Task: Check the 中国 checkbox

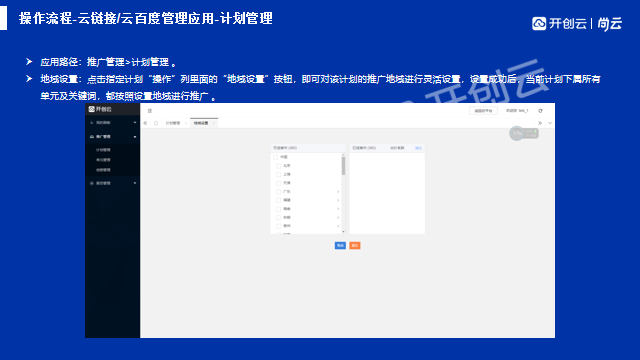Action: pyautogui.click(x=276, y=157)
